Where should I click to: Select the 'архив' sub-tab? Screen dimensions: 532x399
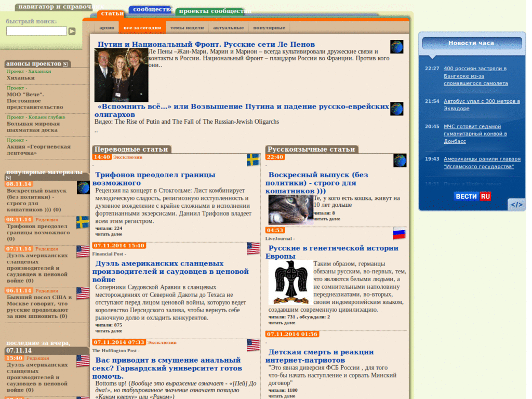click(x=107, y=28)
